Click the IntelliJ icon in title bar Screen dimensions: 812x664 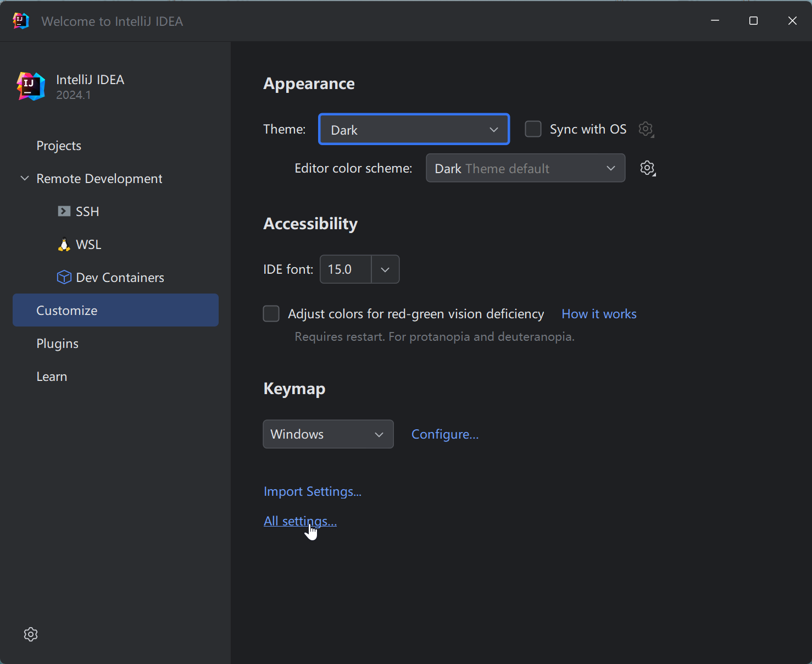[x=20, y=21]
